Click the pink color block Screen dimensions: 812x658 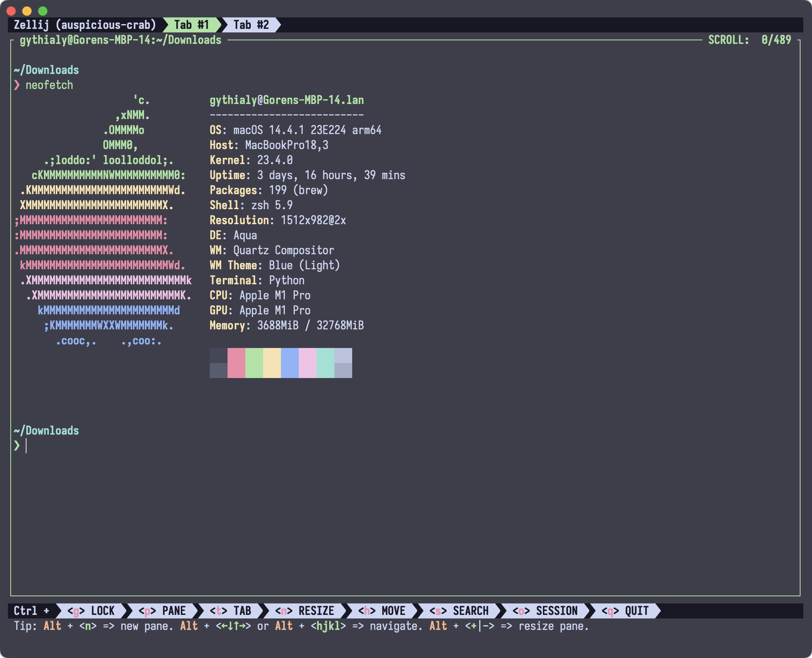[x=236, y=363]
